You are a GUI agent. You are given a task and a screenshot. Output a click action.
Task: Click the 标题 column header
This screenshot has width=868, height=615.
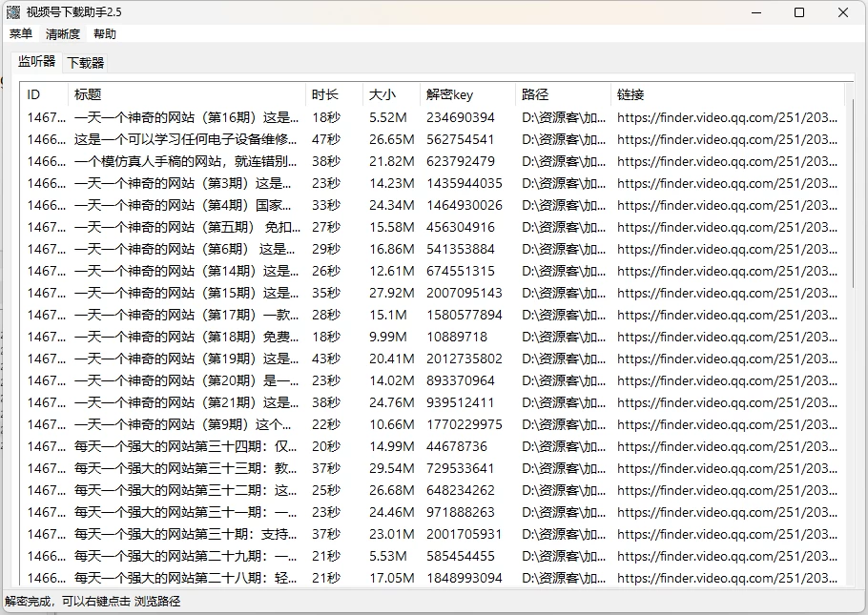pos(187,94)
